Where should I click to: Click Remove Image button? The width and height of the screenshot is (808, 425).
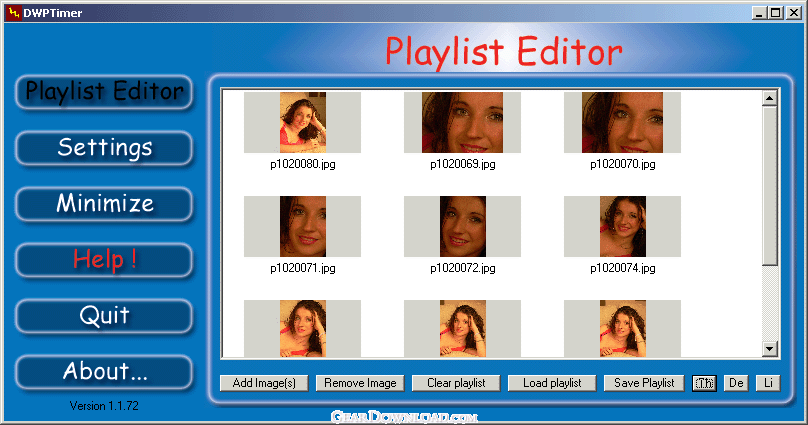[x=360, y=383]
